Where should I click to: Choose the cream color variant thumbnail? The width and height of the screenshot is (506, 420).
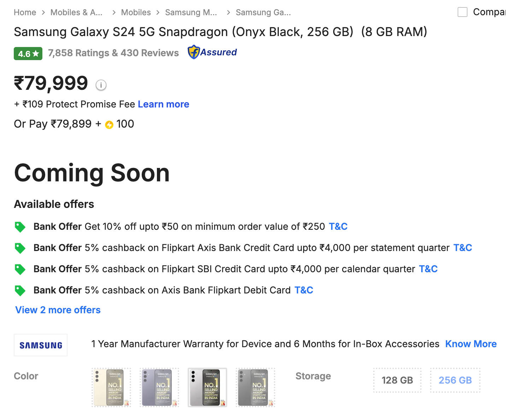[111, 387]
